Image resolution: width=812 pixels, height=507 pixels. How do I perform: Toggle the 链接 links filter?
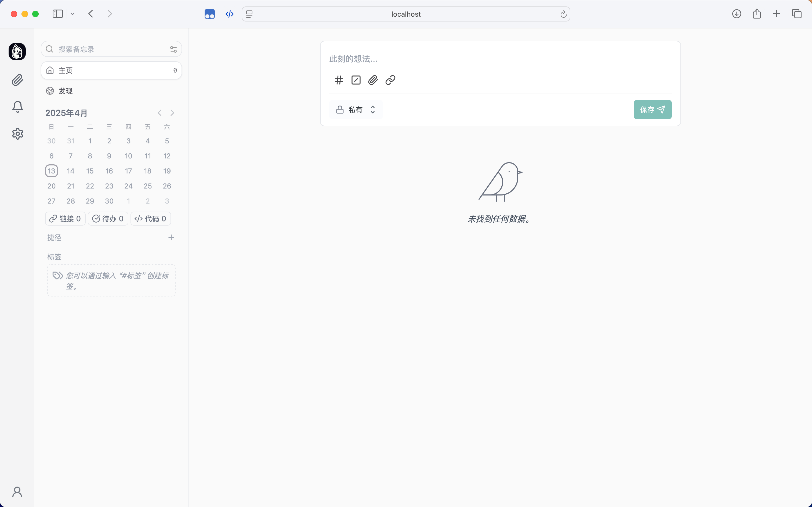pos(65,219)
